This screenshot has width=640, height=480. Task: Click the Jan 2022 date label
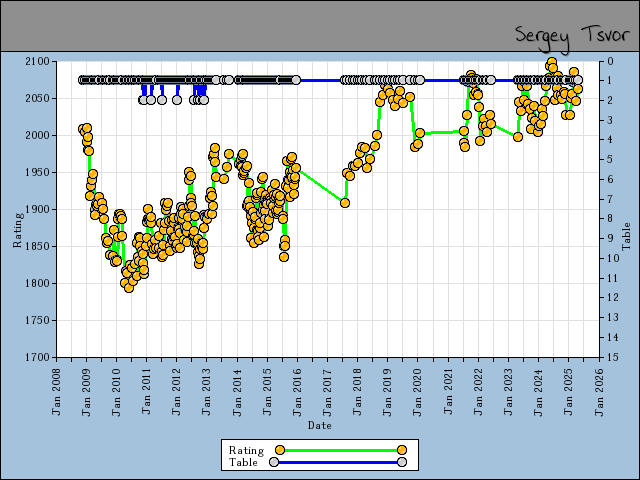click(478, 392)
